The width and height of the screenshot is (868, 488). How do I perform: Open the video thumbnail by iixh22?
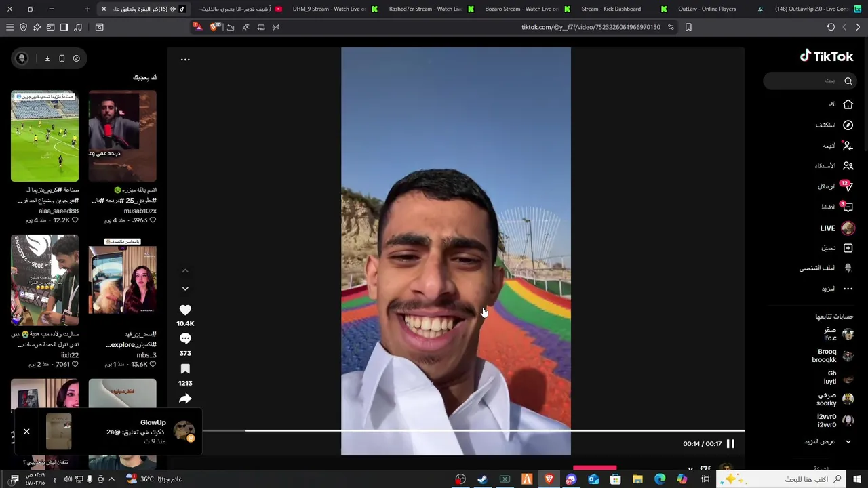click(45, 281)
